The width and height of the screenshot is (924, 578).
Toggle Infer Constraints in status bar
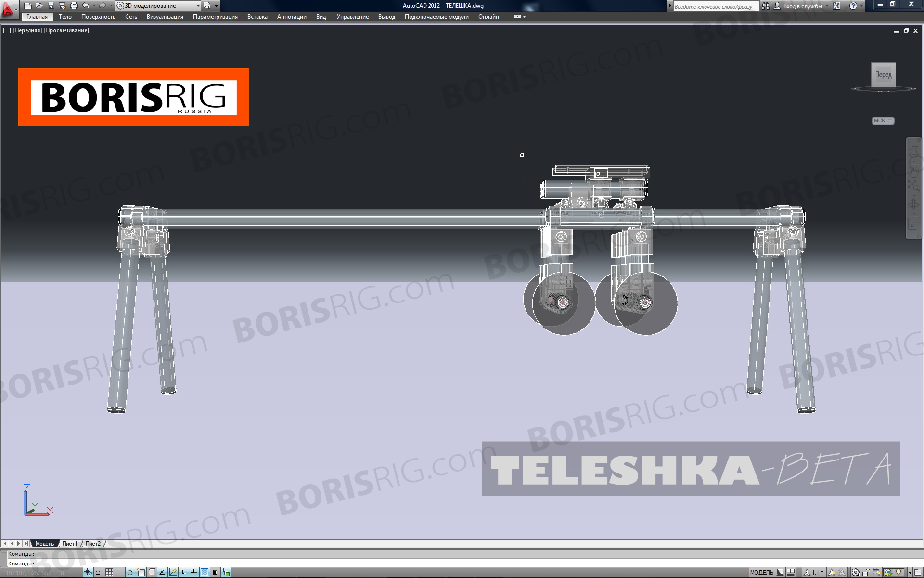88,572
